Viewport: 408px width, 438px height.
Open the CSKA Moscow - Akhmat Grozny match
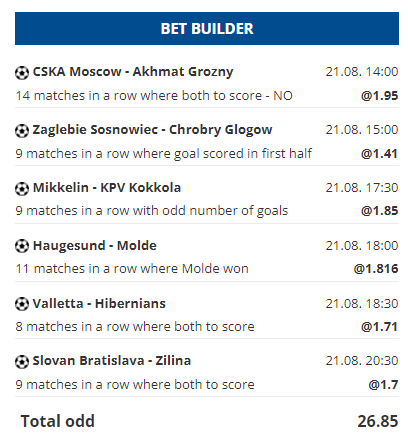(x=133, y=72)
